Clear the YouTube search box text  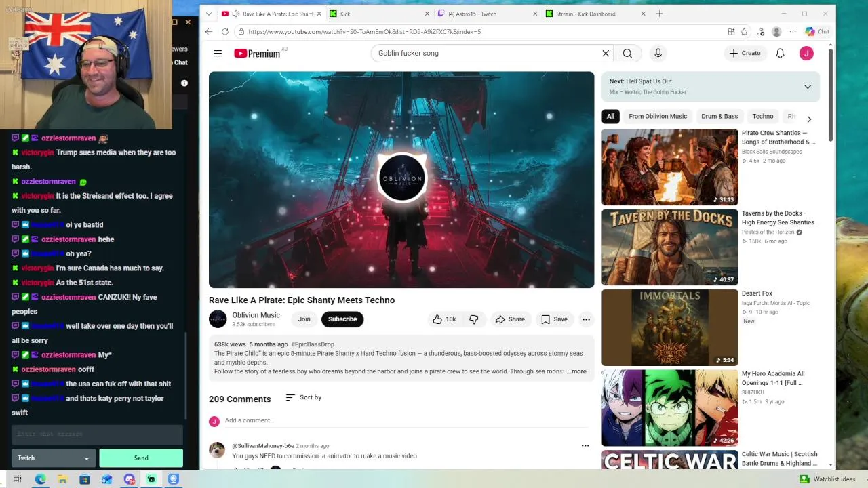[606, 53]
